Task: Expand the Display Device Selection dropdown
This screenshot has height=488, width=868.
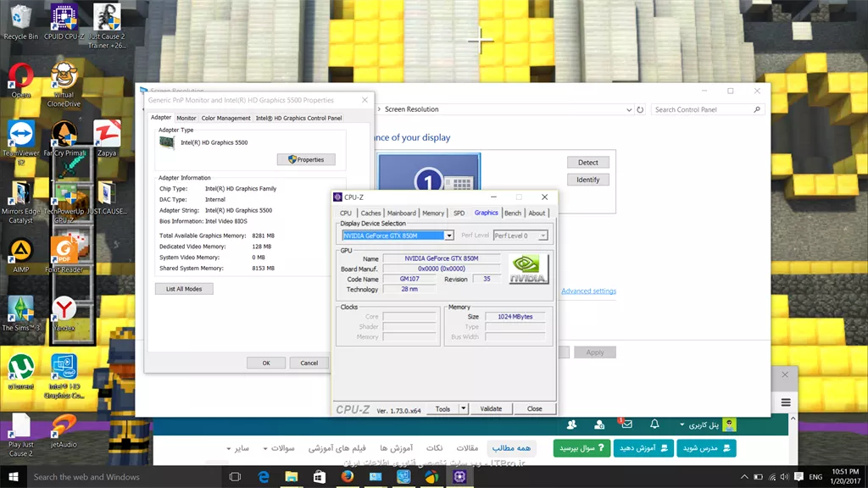Action: (x=449, y=236)
